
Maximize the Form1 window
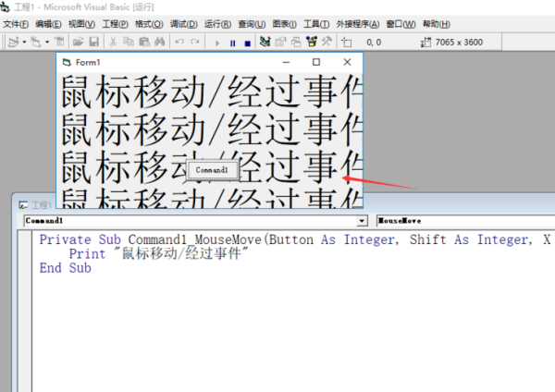pos(316,62)
